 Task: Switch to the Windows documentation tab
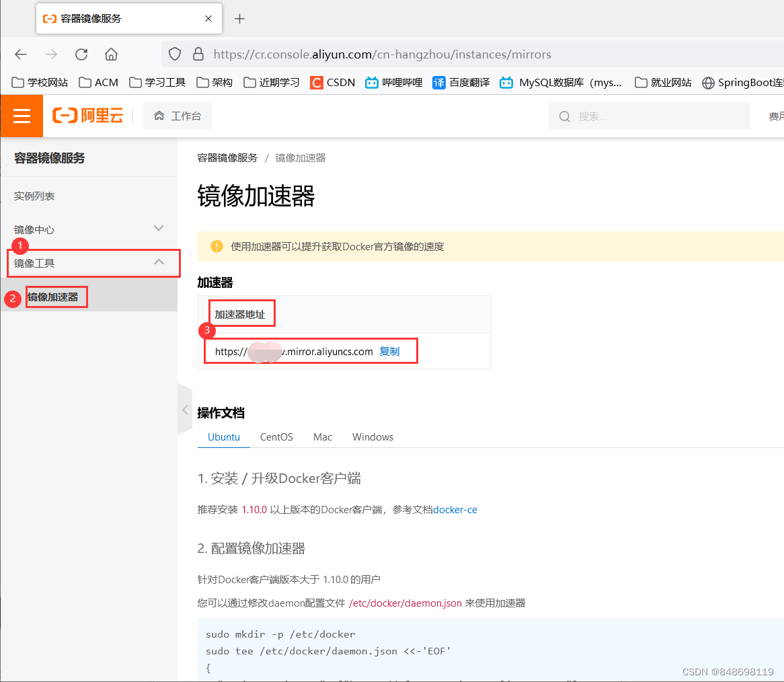pos(372,437)
